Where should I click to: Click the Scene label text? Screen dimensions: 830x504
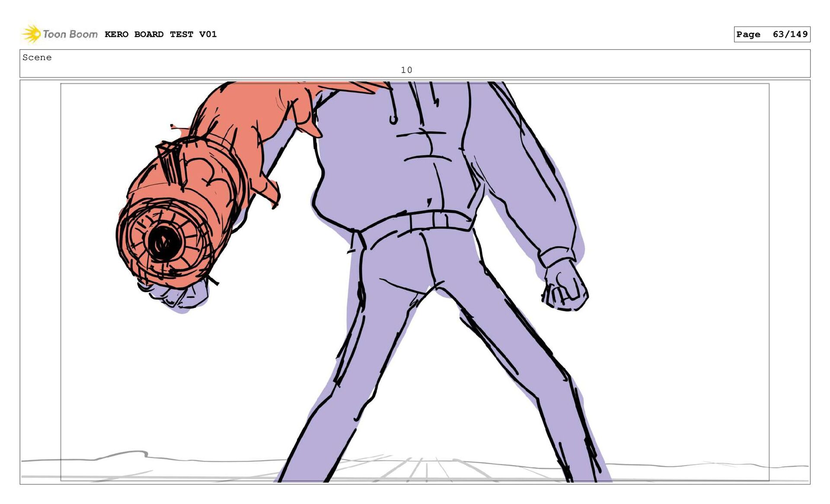tap(37, 57)
